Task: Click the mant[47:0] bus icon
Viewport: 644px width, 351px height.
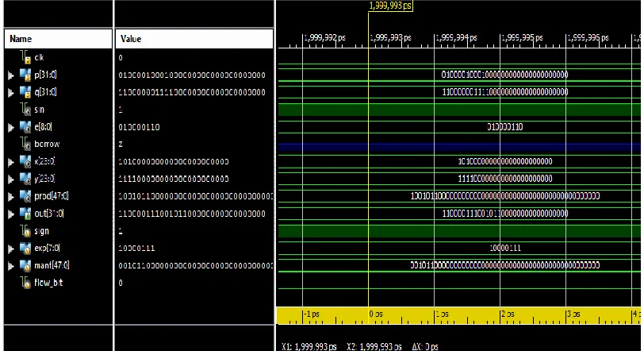Action: coord(25,265)
